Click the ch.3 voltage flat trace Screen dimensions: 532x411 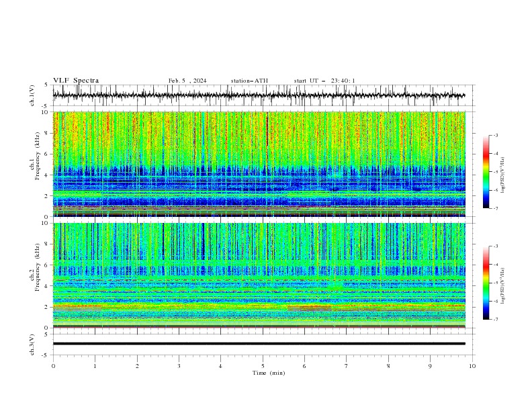pyautogui.click(x=259, y=344)
